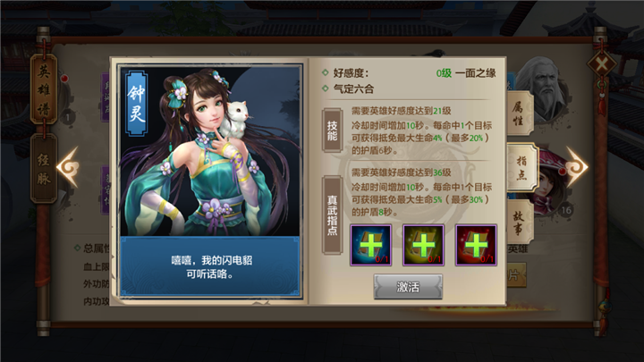Screen dimensions: 644x362
Task: Open the 英雄谱 hero roster tab
Action: point(44,89)
